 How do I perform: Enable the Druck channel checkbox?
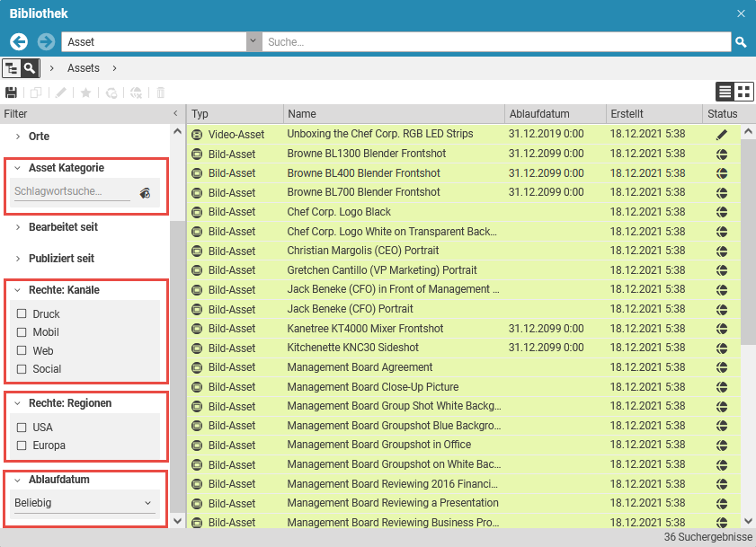pyautogui.click(x=22, y=314)
